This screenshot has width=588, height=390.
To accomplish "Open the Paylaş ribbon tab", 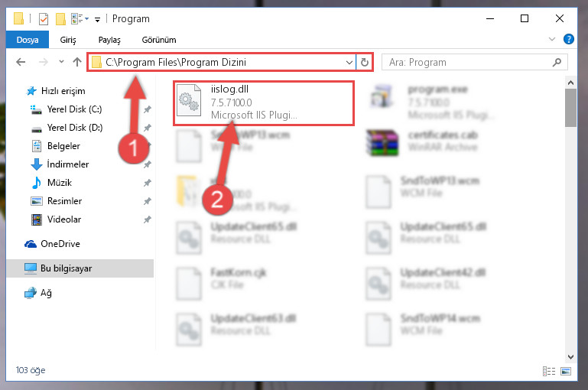I will coord(109,40).
